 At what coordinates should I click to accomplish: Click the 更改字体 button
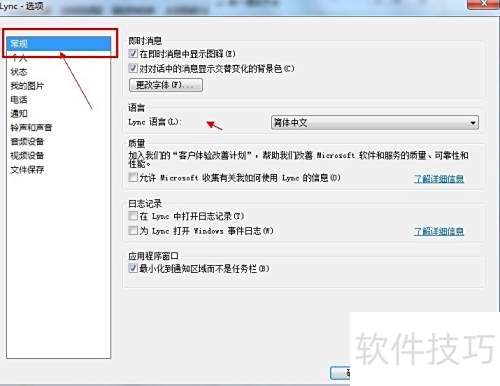[166, 85]
